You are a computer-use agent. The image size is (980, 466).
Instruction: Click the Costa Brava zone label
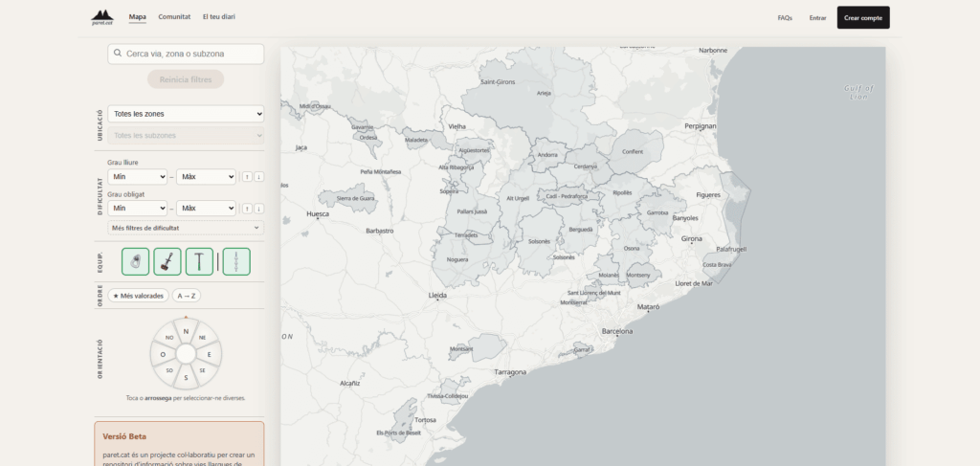click(717, 265)
